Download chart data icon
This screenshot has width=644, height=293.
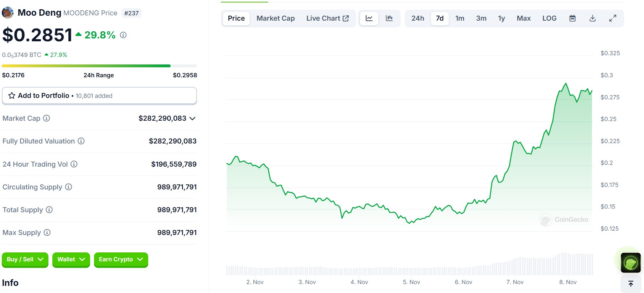coord(593,18)
